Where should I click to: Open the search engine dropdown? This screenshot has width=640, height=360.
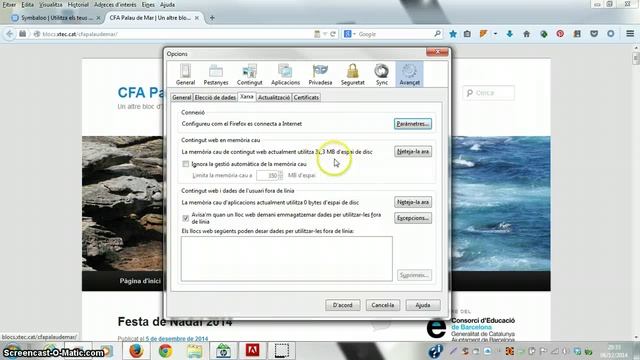(x=350, y=34)
